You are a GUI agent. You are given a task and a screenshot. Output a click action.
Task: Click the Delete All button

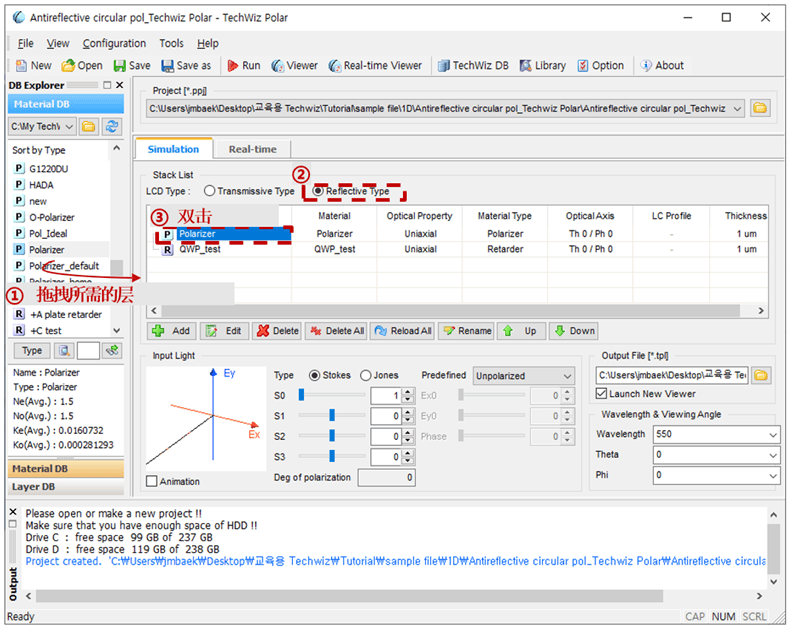(335, 331)
